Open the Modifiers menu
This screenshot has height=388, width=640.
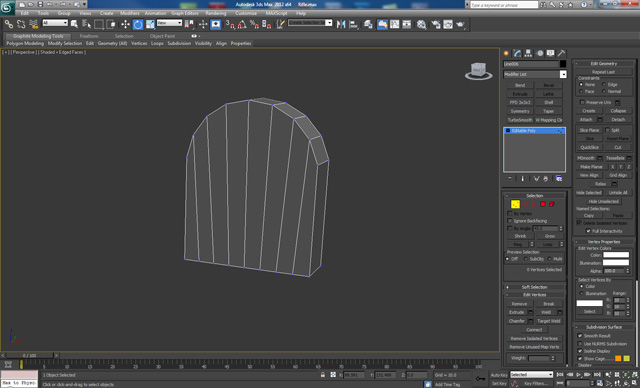(129, 13)
